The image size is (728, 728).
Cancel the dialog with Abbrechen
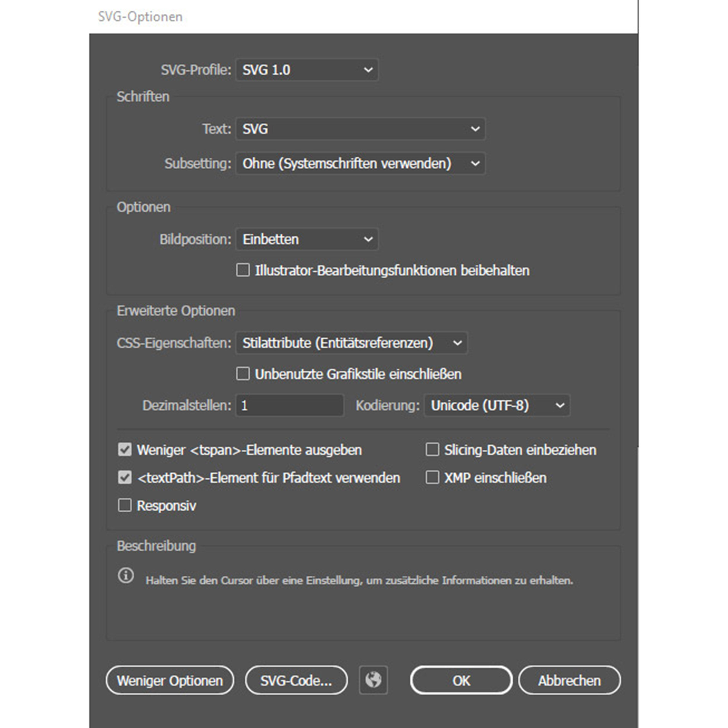point(569,680)
